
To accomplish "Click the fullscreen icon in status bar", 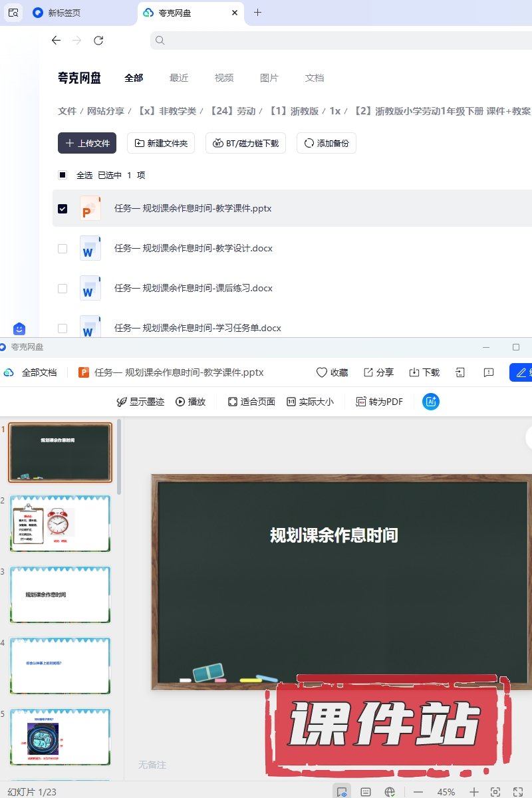I will click(519, 791).
